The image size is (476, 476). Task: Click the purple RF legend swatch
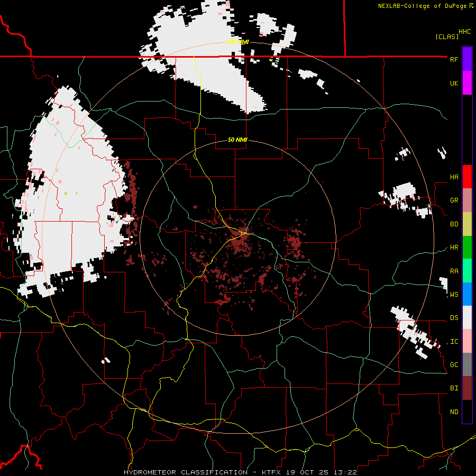click(x=467, y=59)
